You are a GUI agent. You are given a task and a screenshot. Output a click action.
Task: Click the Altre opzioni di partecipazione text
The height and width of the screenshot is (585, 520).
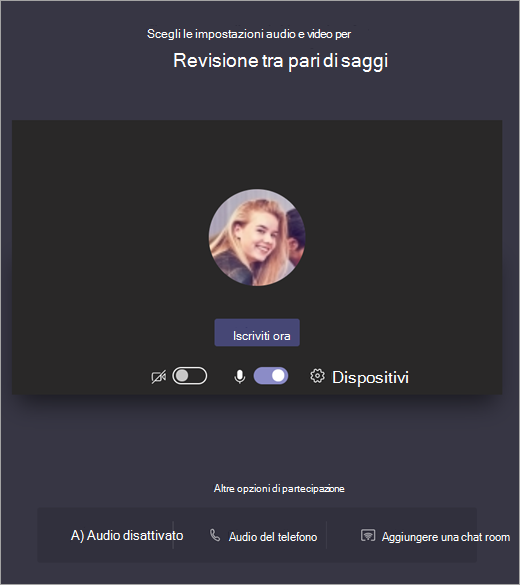279,488
